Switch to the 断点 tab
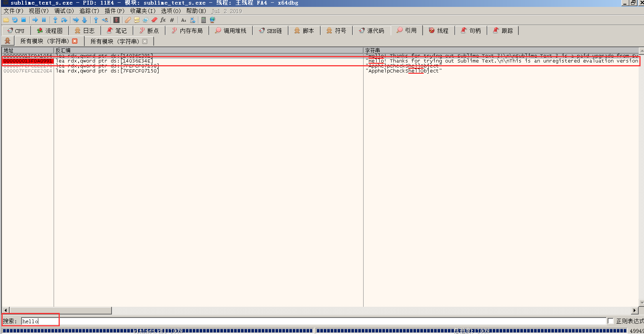 [149, 31]
